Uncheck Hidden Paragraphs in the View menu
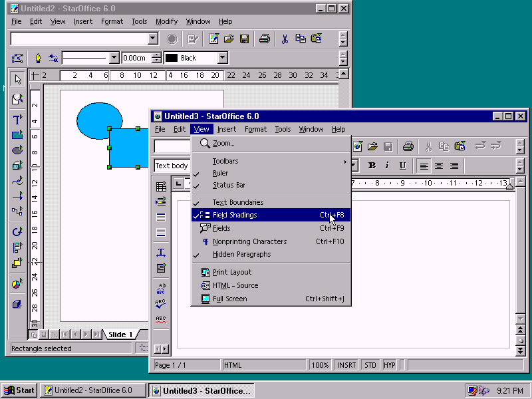The image size is (532, 399). pyautogui.click(x=271, y=255)
